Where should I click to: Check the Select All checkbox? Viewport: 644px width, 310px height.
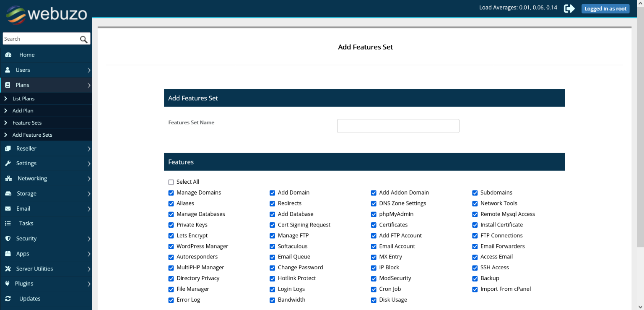(171, 182)
